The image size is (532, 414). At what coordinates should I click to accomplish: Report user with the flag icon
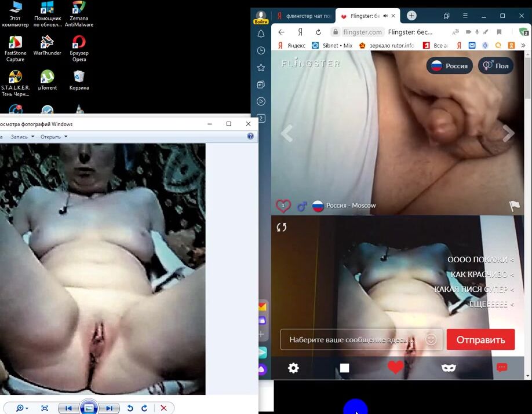click(x=514, y=206)
